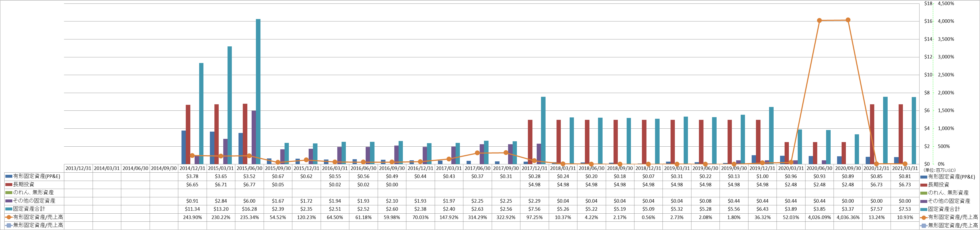Viewport: 980px width, 230px height.
Task: Click the $6.43 total cell for 2019/12/31
Action: pos(762,209)
